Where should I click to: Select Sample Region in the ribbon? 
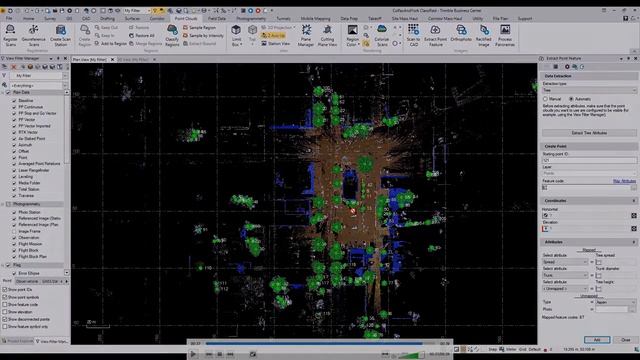pyautogui.click(x=199, y=27)
